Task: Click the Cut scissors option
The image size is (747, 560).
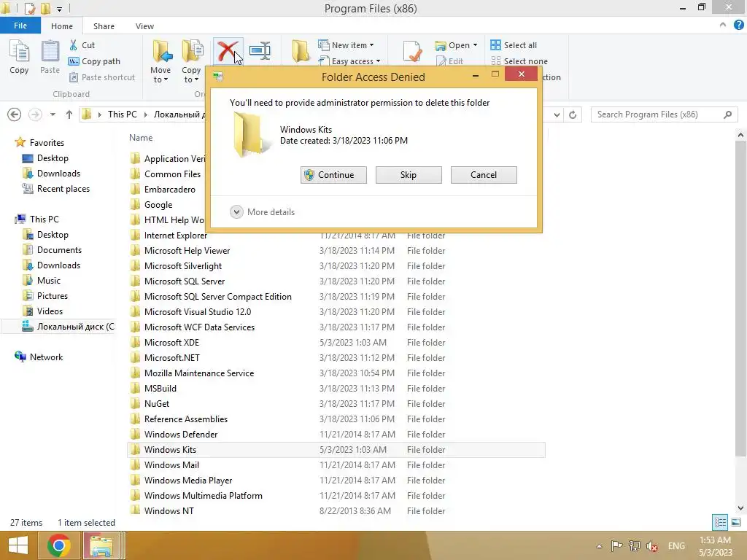Action: pyautogui.click(x=82, y=45)
